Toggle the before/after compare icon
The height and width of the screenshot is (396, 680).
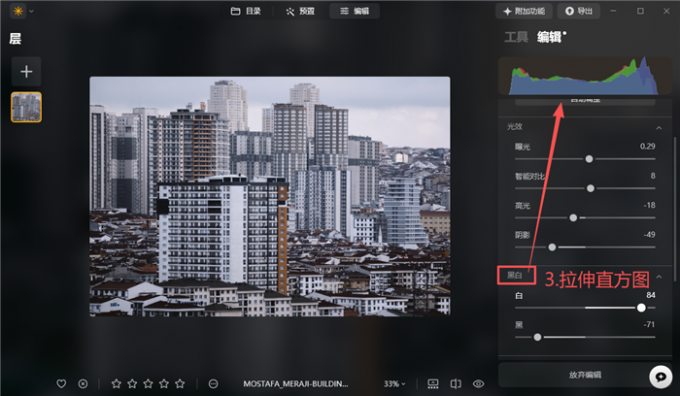coord(455,384)
